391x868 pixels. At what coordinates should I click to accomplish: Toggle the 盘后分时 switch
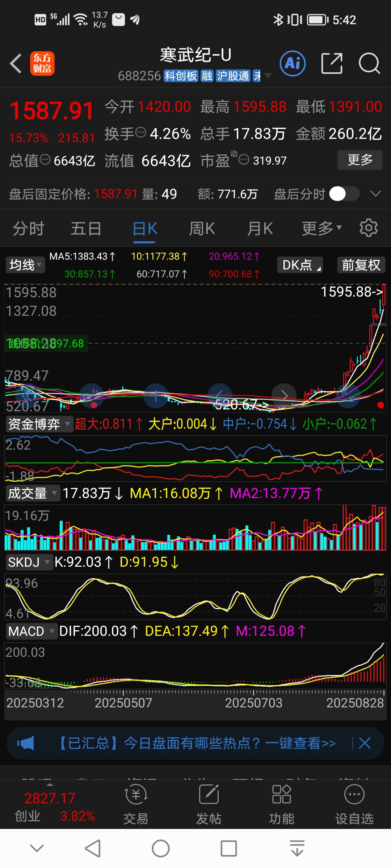(344, 194)
